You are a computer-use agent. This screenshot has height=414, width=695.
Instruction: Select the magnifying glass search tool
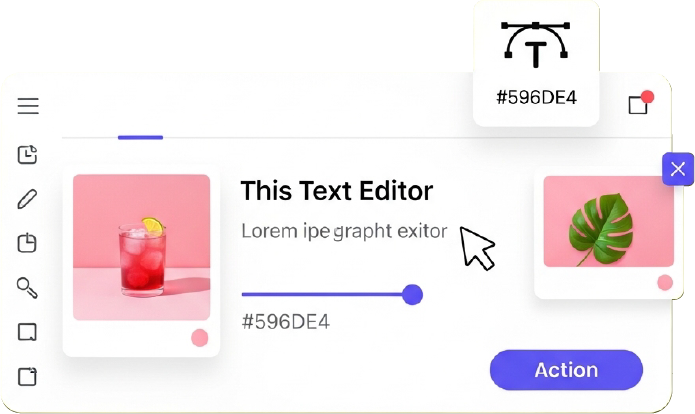pyautogui.click(x=27, y=288)
